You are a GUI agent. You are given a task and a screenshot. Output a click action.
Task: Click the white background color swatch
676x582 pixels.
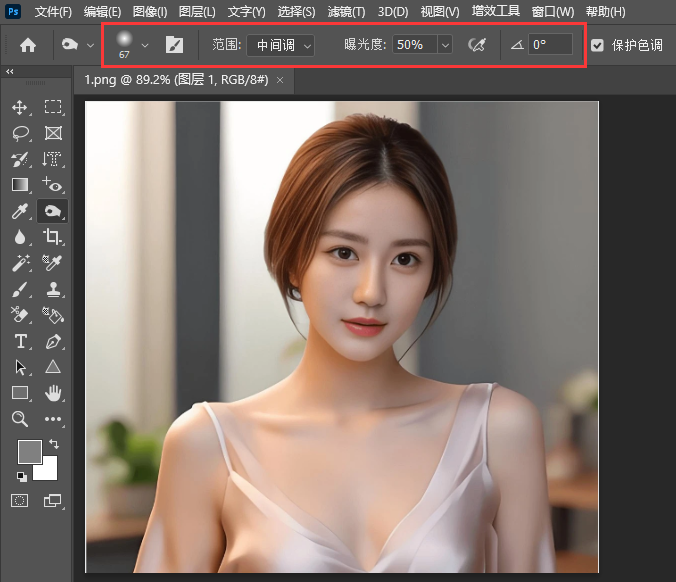pyautogui.click(x=49, y=471)
